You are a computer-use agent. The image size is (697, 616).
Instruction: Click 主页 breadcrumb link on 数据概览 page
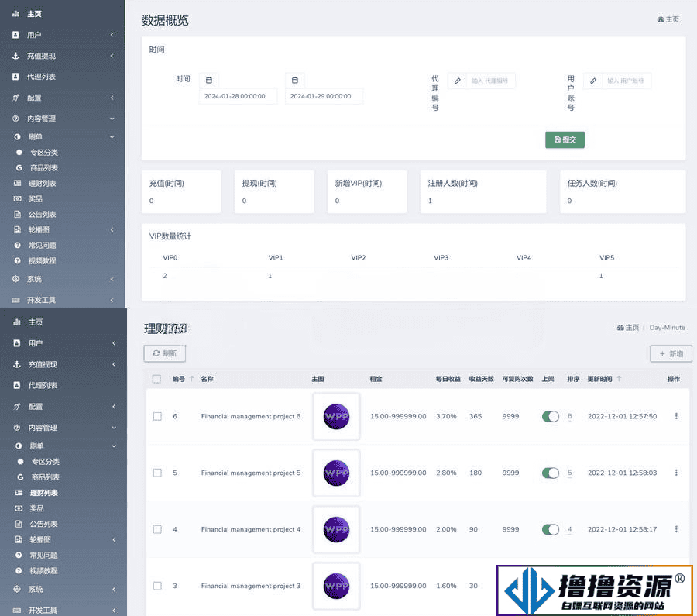pyautogui.click(x=668, y=19)
